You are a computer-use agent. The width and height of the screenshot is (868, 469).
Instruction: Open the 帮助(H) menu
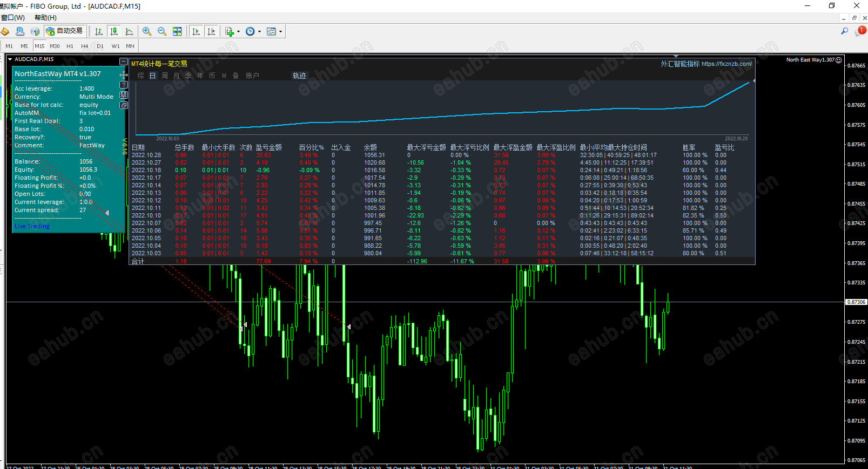(45, 18)
